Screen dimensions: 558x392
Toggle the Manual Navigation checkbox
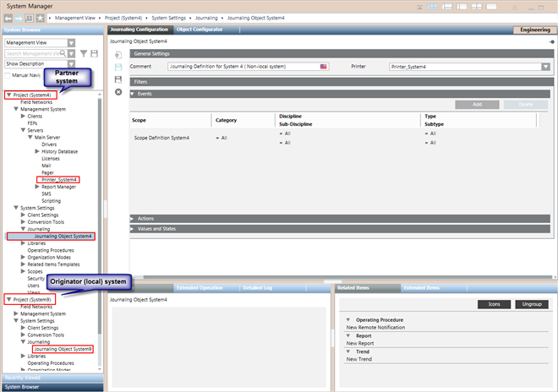pyautogui.click(x=9, y=75)
